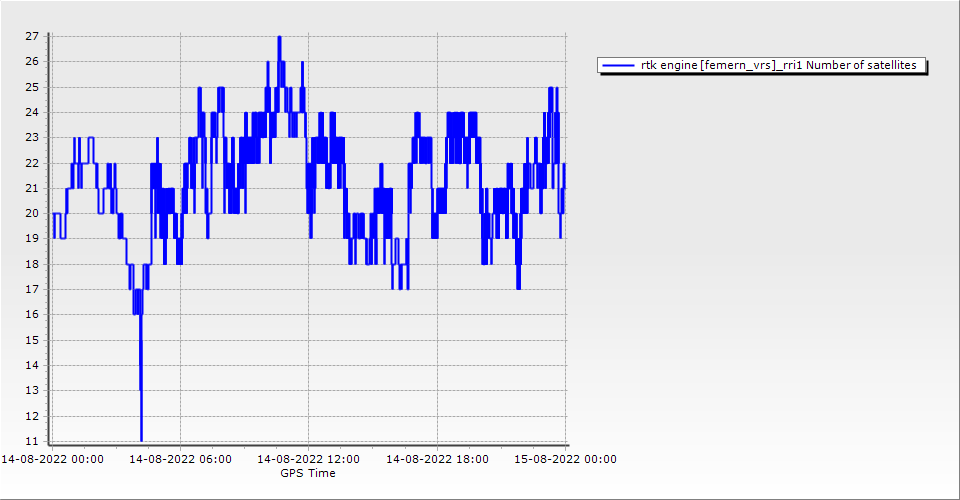Click the highest data peak at 27 satellites
The height and width of the screenshot is (500, 960).
(279, 38)
